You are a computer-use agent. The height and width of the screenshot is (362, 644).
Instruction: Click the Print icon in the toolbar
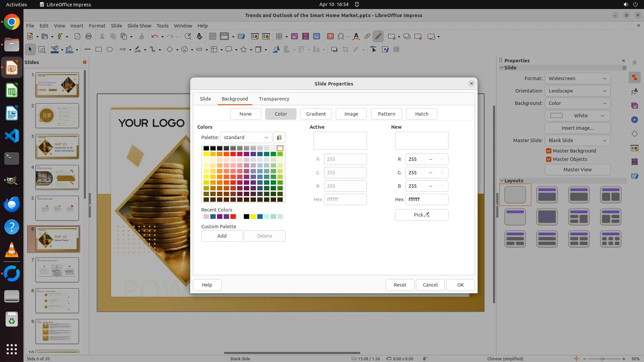89,37
